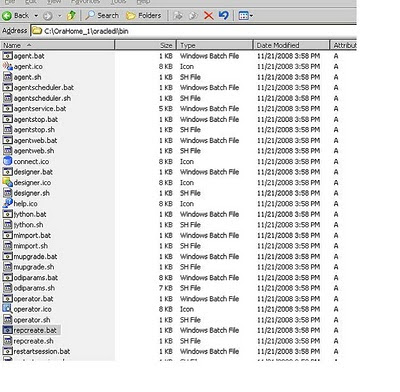This screenshot has width=400, height=392.
Task: Open the Forward history dropdown arrow
Action: click(60, 16)
